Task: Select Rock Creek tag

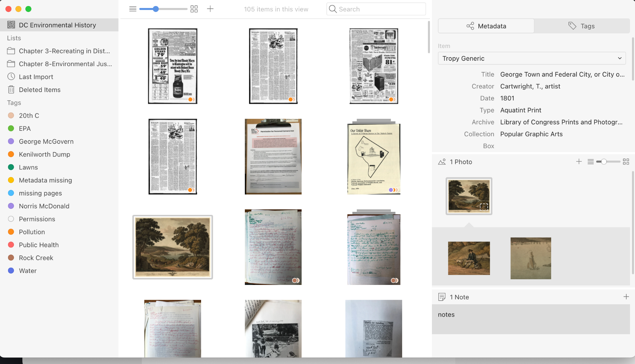Action: pyautogui.click(x=59, y=258)
